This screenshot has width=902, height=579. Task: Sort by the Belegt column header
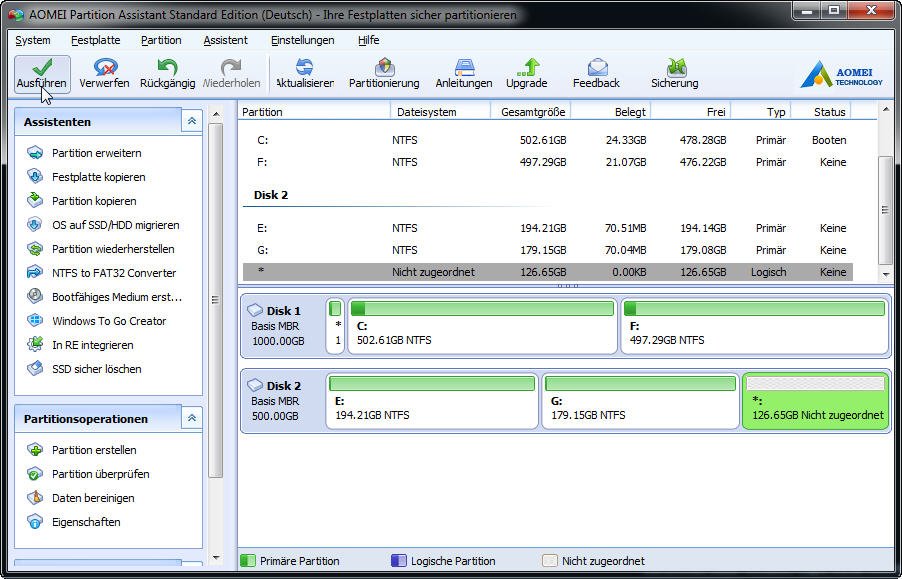pyautogui.click(x=611, y=112)
